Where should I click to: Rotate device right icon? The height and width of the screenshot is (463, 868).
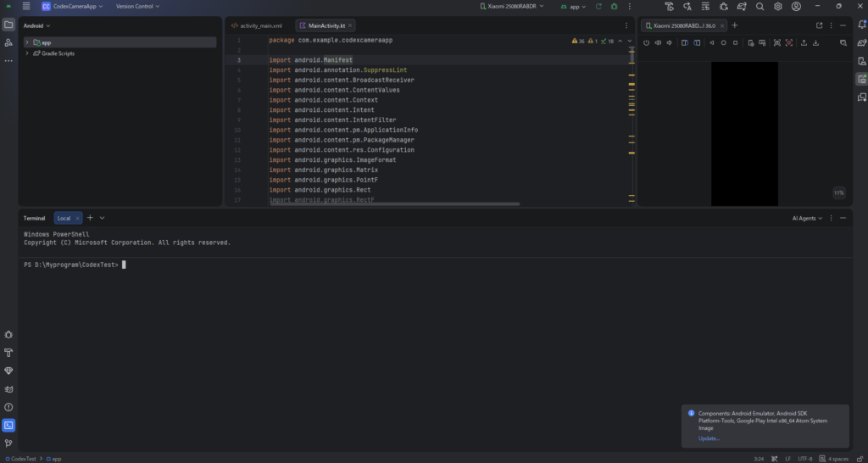tap(697, 42)
